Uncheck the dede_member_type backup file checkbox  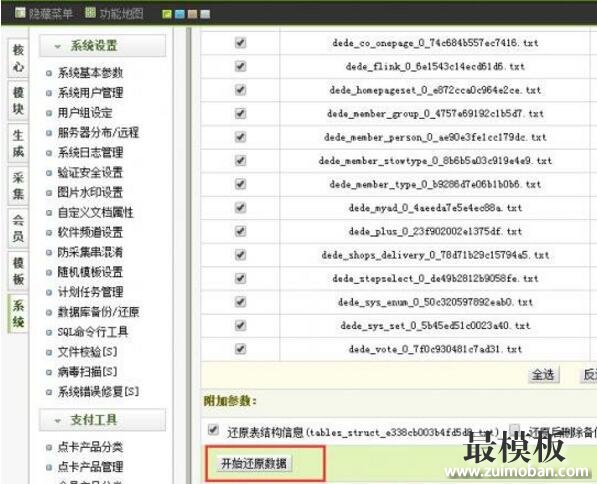(x=240, y=184)
